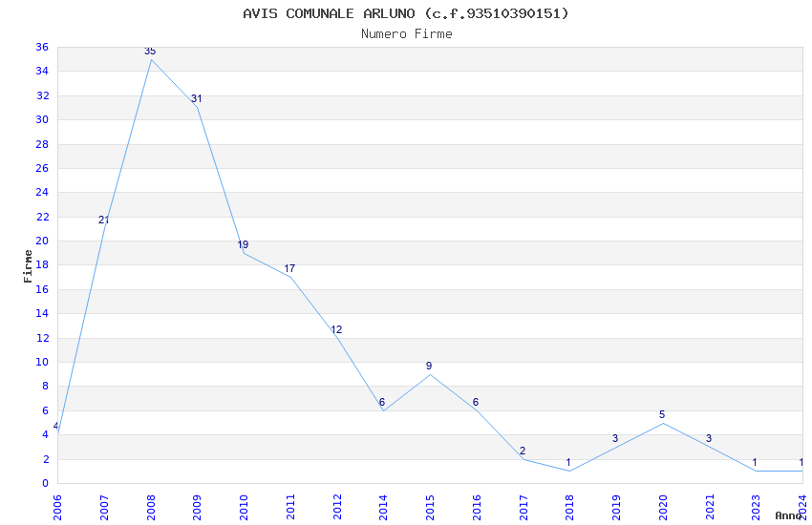Click the subtitle Numero Firme
The width and height of the screenshot is (812, 525).
tap(407, 34)
